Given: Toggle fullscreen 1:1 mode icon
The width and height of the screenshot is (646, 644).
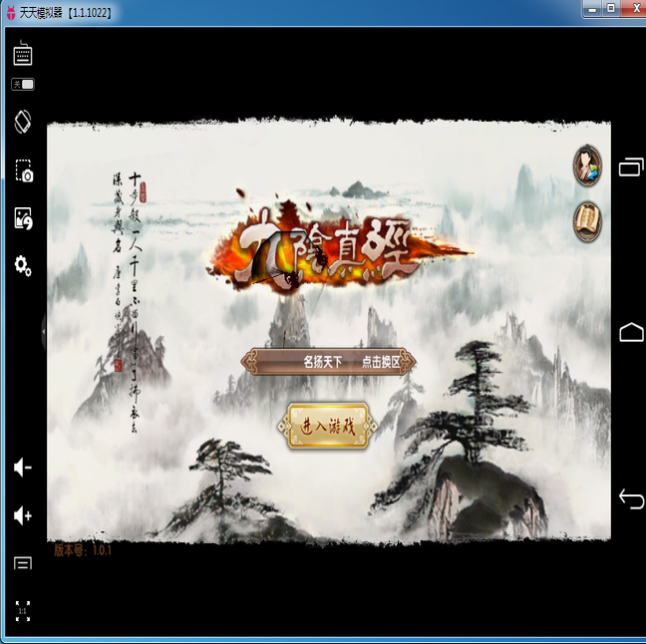Looking at the screenshot, I should (x=23, y=610).
